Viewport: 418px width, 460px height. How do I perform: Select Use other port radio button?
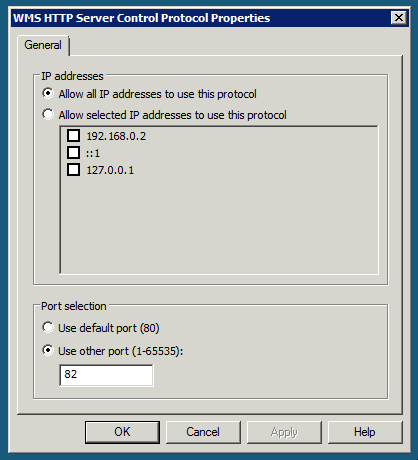(48, 350)
